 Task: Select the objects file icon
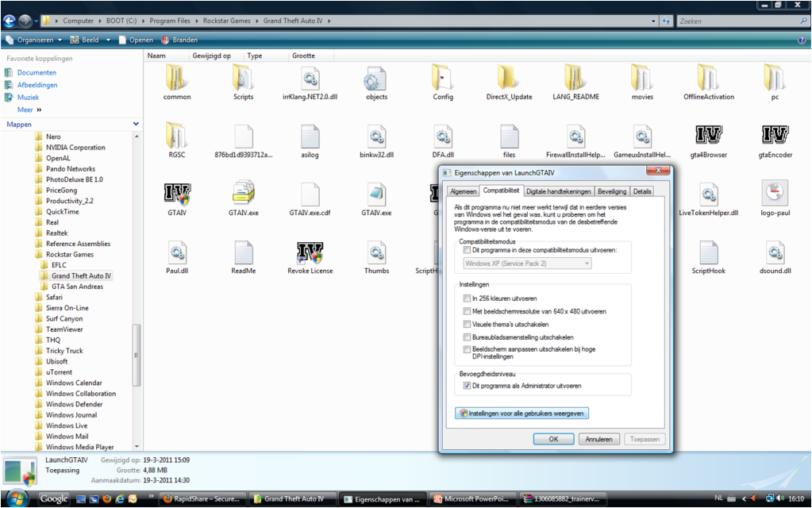tap(376, 79)
